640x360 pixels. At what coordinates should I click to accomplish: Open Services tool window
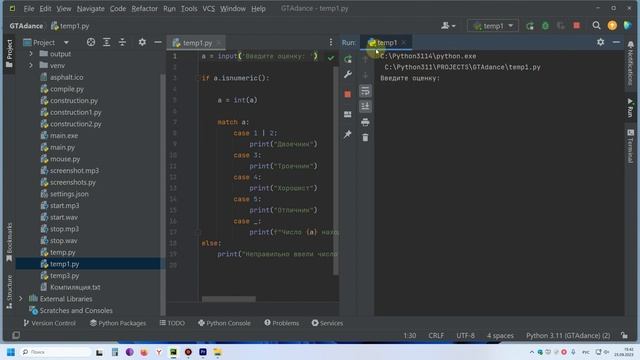click(x=327, y=323)
